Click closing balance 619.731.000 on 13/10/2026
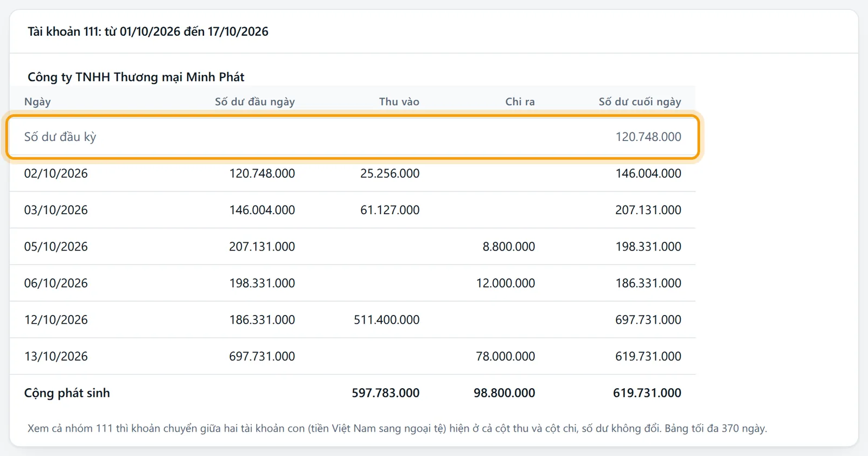This screenshot has width=868, height=456. tap(648, 356)
